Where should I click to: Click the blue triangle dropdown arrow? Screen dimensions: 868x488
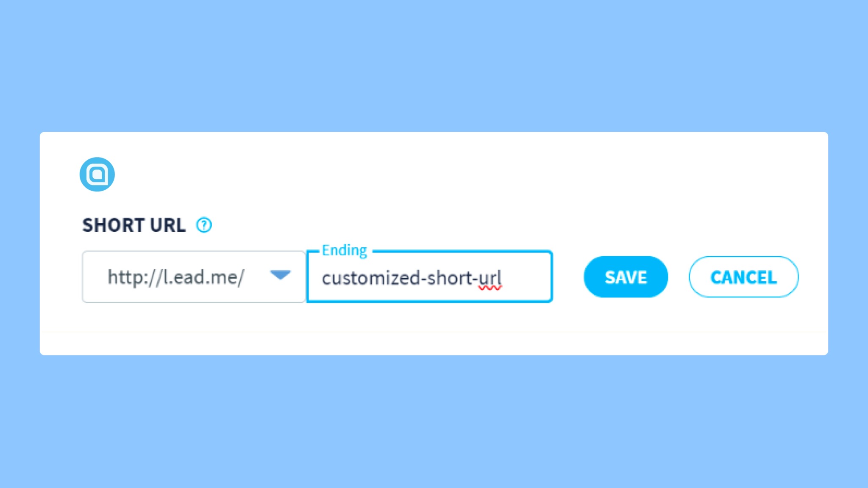point(280,276)
